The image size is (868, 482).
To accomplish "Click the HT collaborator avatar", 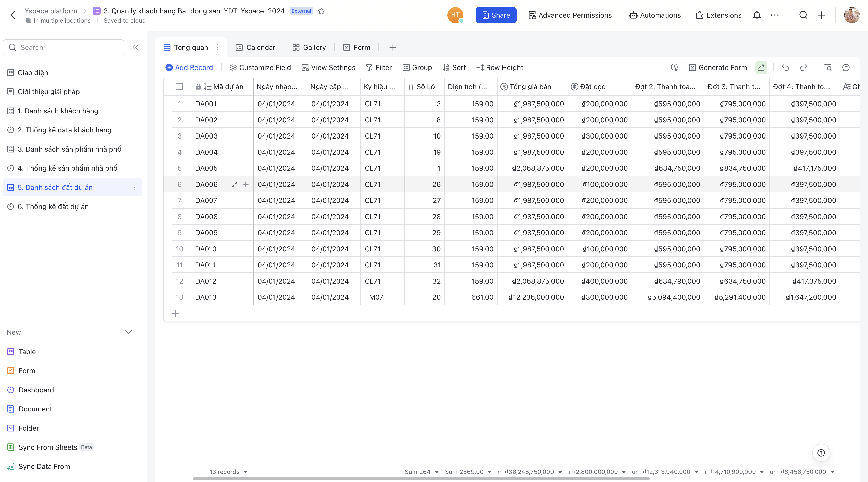I will 455,15.
